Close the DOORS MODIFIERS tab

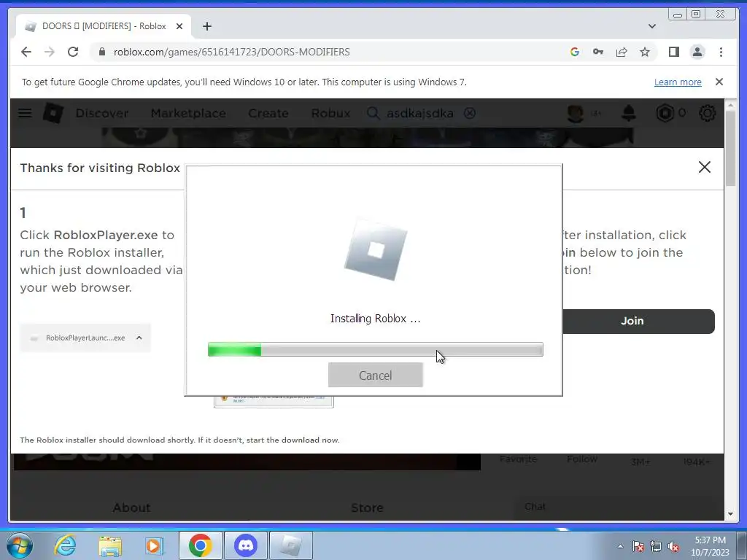179,26
